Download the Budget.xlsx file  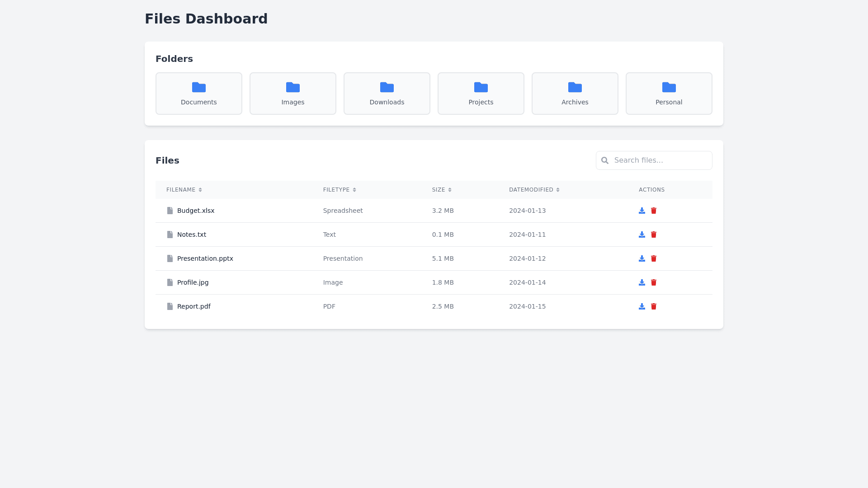pos(642,211)
